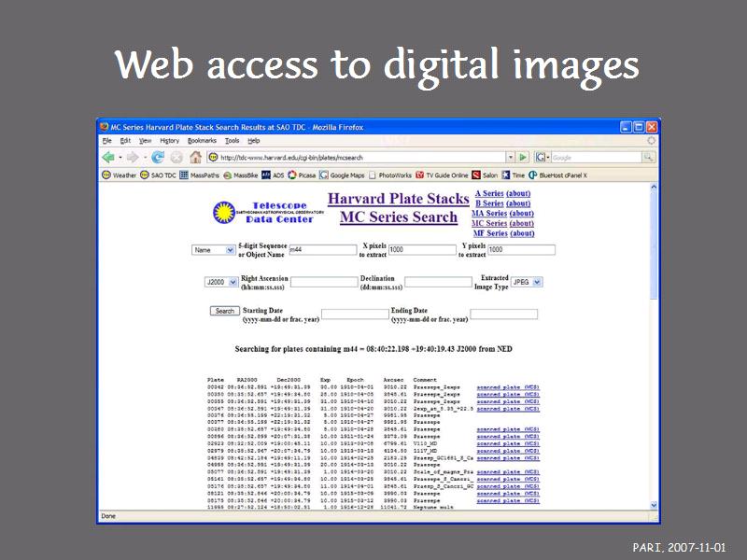Open the Bookmarks menu
This screenshot has width=747, height=560.
click(202, 141)
